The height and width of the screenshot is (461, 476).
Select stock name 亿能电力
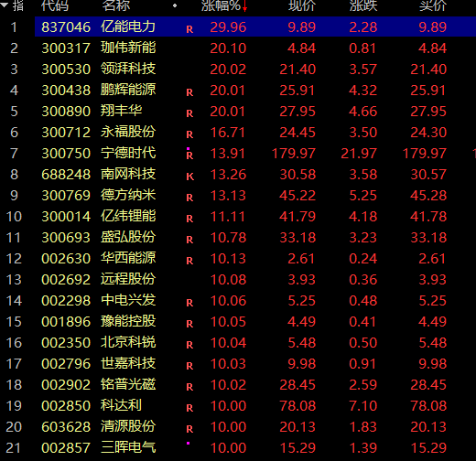(128, 27)
